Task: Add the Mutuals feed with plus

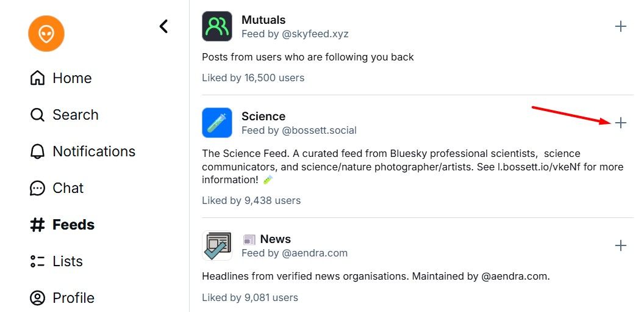Action: tap(621, 26)
